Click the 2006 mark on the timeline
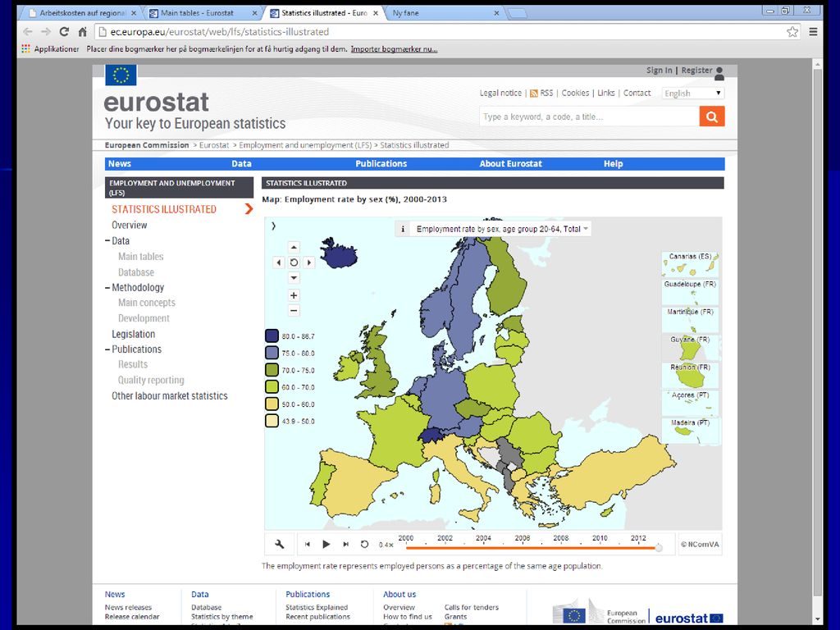Viewport: 840px width, 630px height. (x=523, y=538)
